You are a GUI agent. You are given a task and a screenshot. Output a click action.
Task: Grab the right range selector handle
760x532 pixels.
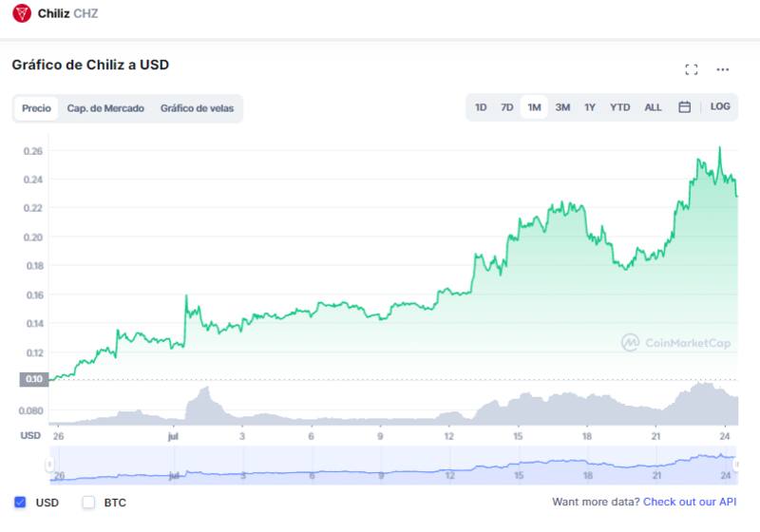(735, 465)
